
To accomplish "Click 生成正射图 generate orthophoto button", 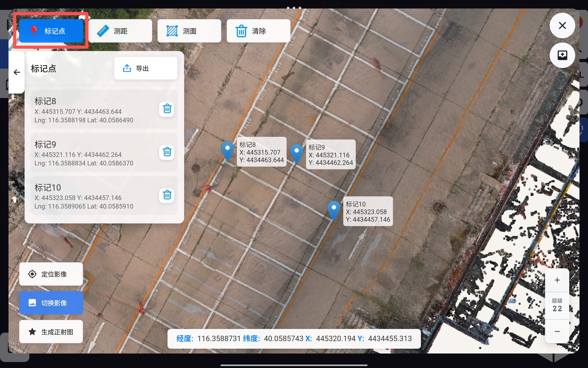I will (x=51, y=332).
